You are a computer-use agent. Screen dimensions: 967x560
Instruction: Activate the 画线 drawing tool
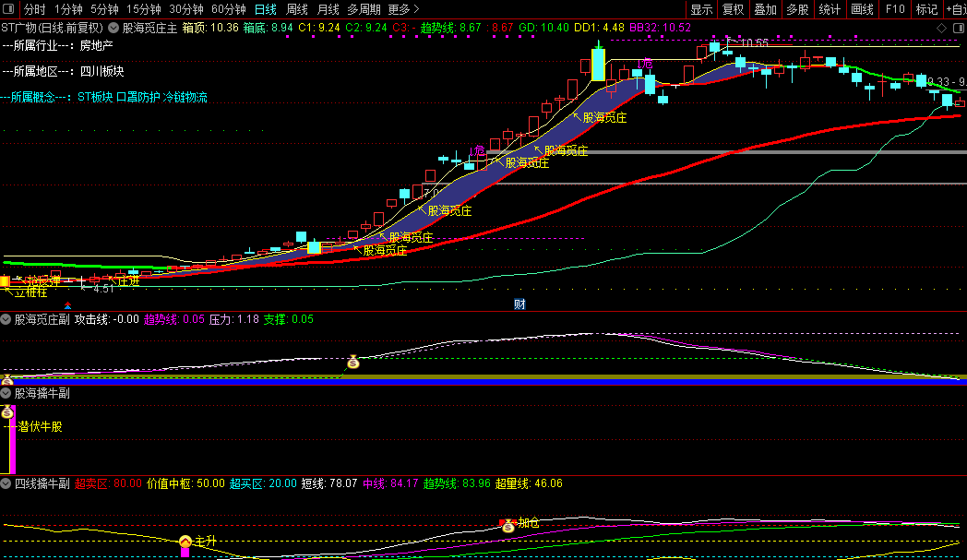(862, 9)
